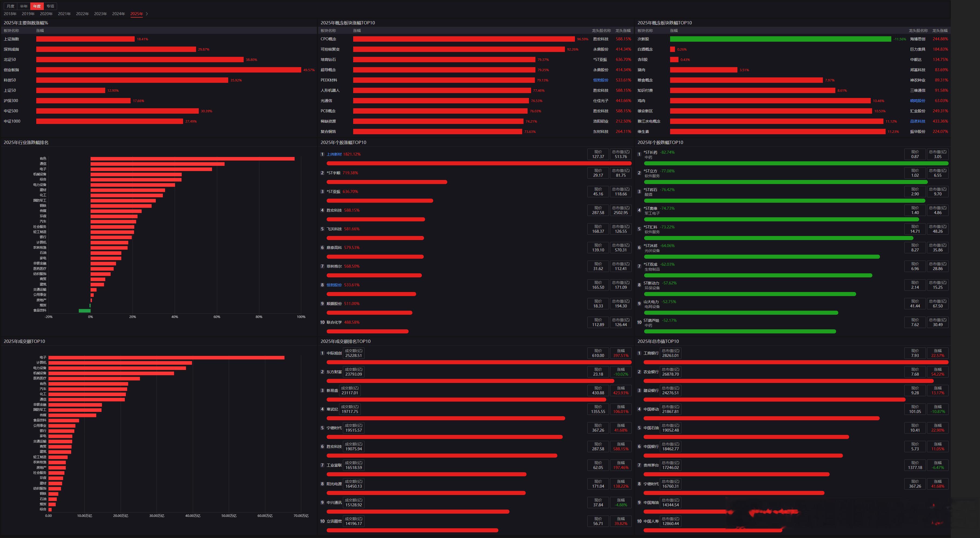Select the 电子 turnover bar in chart
Image resolution: width=980 pixels, height=538 pixels.
[166, 357]
